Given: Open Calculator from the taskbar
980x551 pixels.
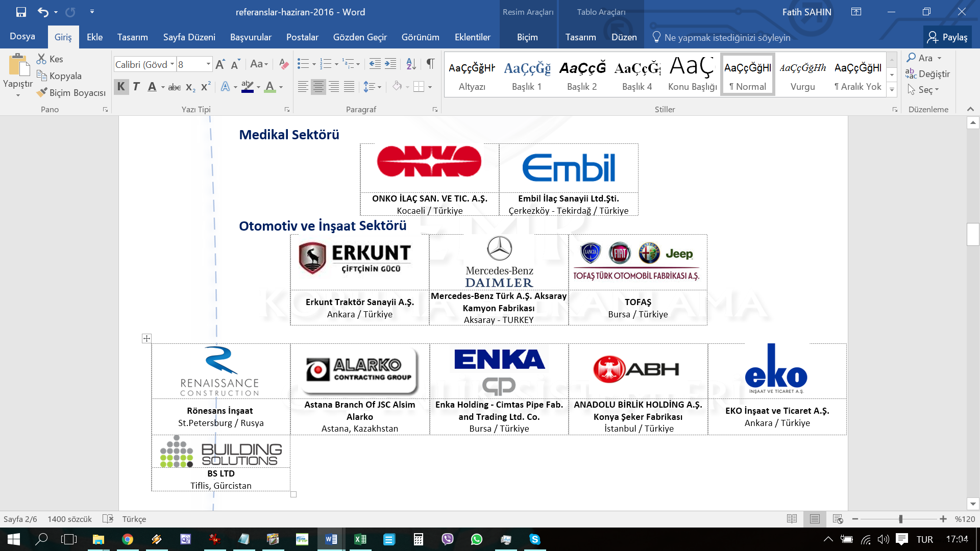Looking at the screenshot, I should pos(419,539).
